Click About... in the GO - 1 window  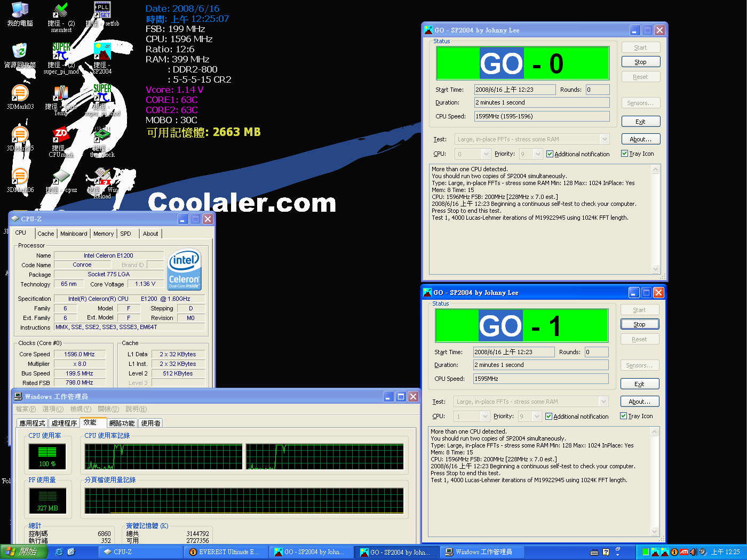click(x=640, y=402)
